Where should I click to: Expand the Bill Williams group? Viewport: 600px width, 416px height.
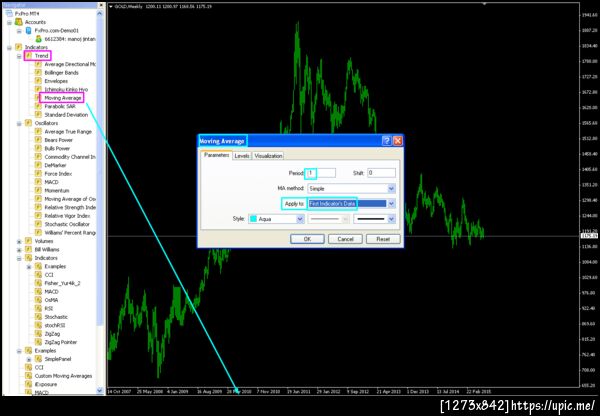[19, 250]
